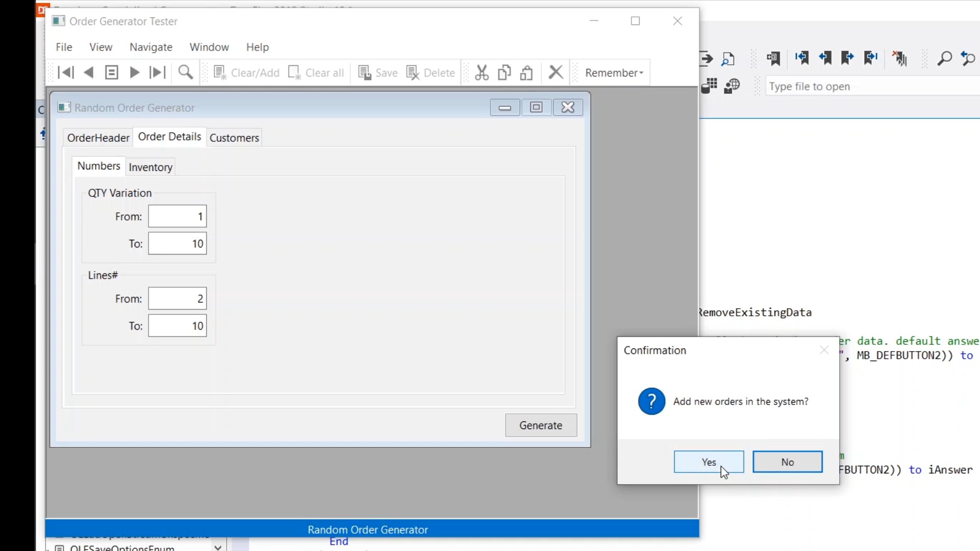Viewport: 980px width, 551px height.
Task: Click the Paste clipboard icon
Action: click(527, 73)
